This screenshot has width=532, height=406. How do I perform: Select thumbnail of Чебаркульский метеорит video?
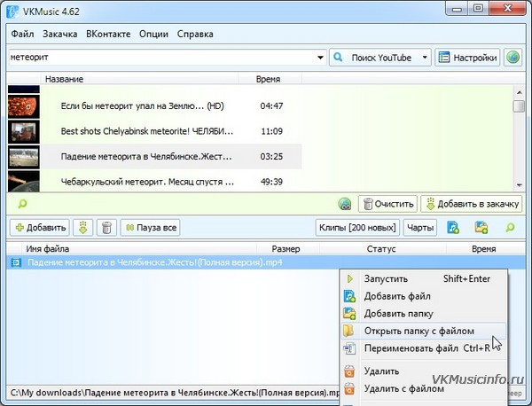[24, 182]
